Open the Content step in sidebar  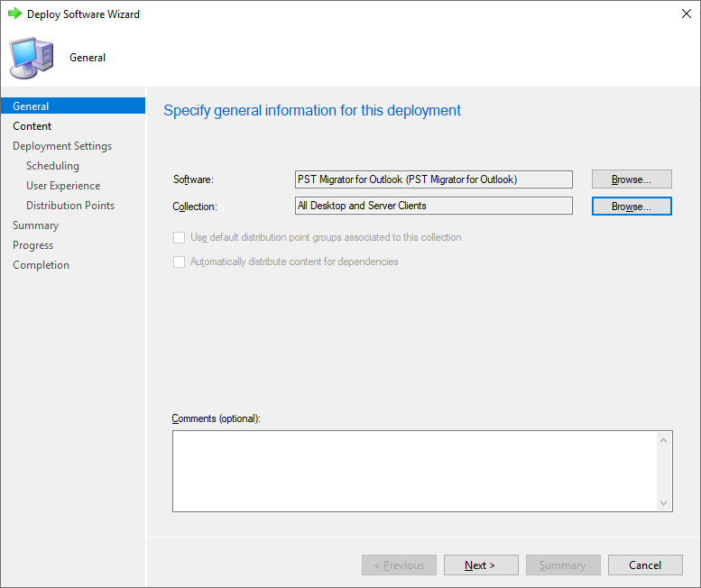[x=32, y=126]
